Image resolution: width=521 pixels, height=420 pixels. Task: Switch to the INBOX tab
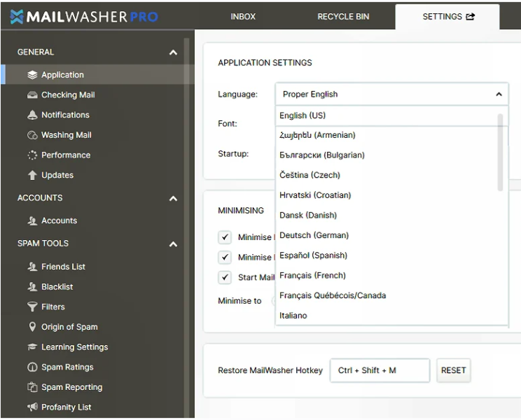243,17
